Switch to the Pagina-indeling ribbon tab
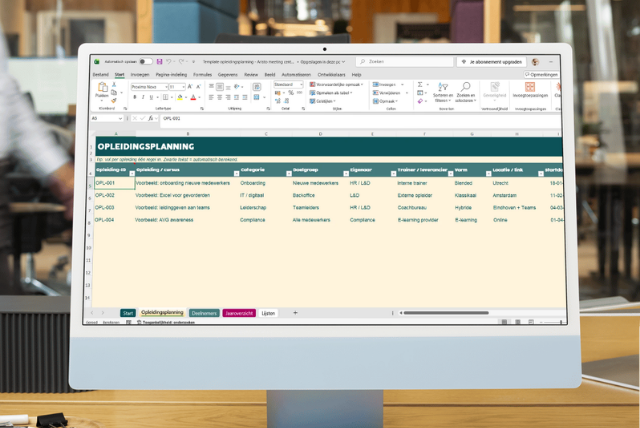The width and height of the screenshot is (640, 428). pyautogui.click(x=171, y=75)
